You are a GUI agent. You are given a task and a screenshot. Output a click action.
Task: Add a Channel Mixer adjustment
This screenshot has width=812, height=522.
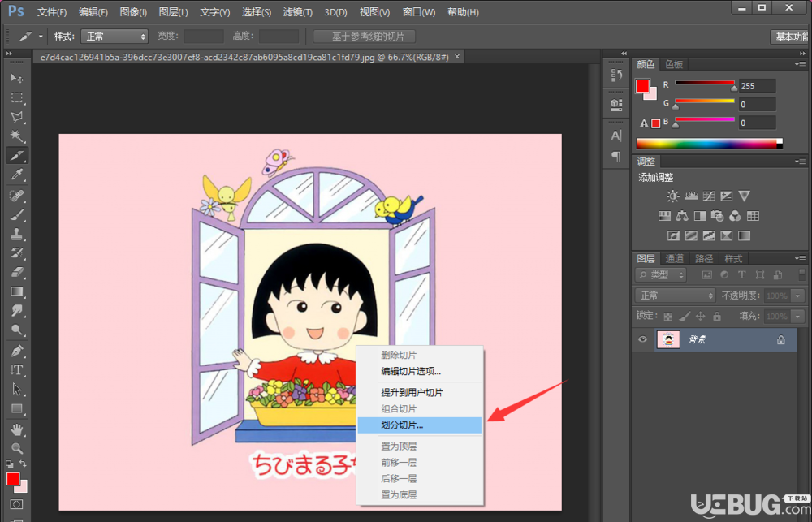[735, 216]
